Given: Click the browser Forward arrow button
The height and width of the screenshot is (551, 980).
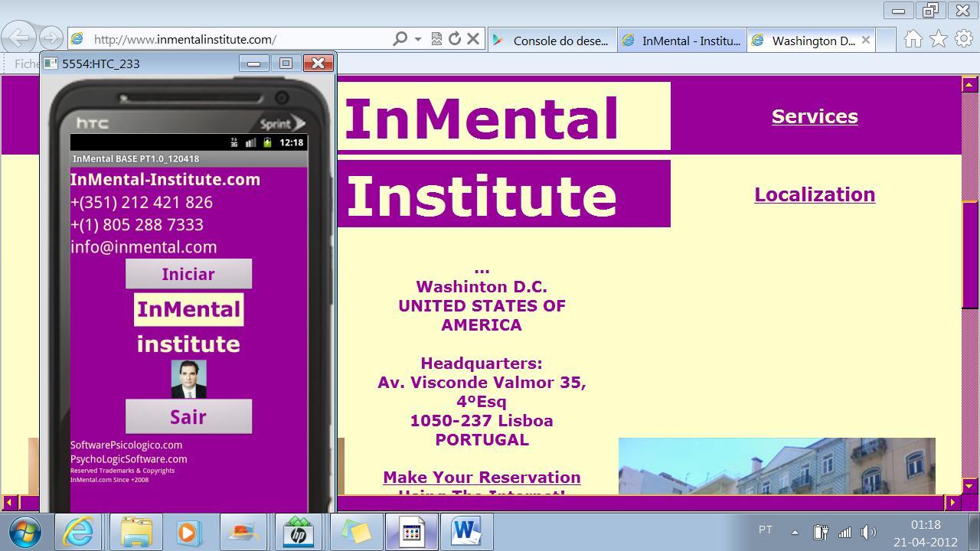Looking at the screenshot, I should pos(51,37).
